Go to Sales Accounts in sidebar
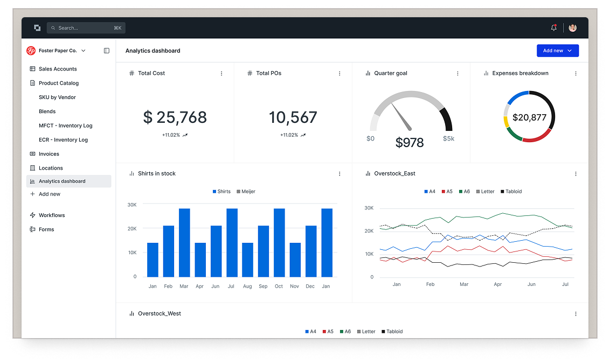 (58, 69)
